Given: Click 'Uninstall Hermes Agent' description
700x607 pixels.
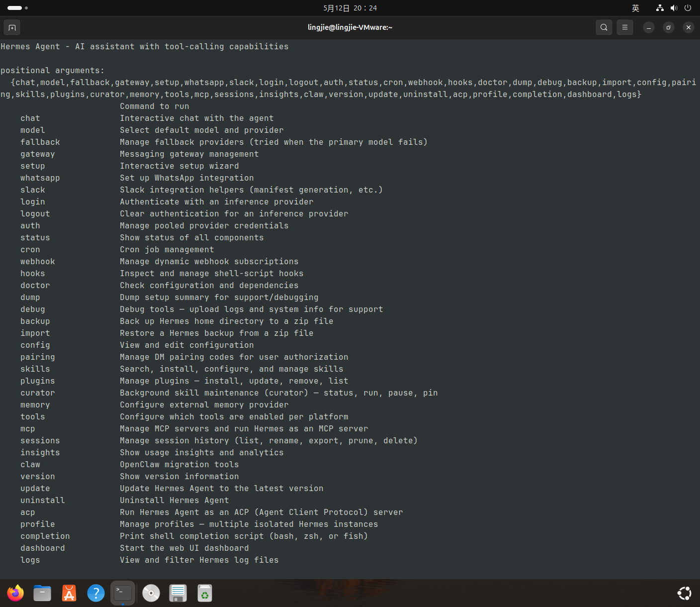Looking at the screenshot, I should [x=175, y=501].
